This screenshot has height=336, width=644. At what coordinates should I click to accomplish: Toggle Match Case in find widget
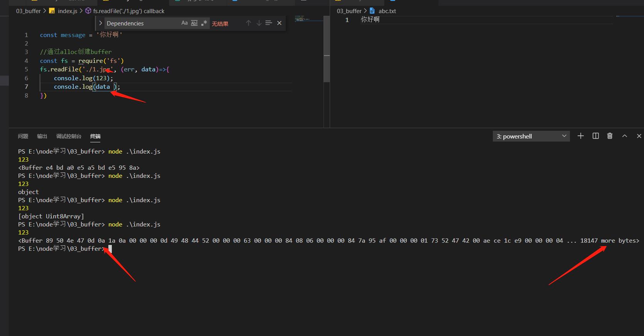coord(184,23)
